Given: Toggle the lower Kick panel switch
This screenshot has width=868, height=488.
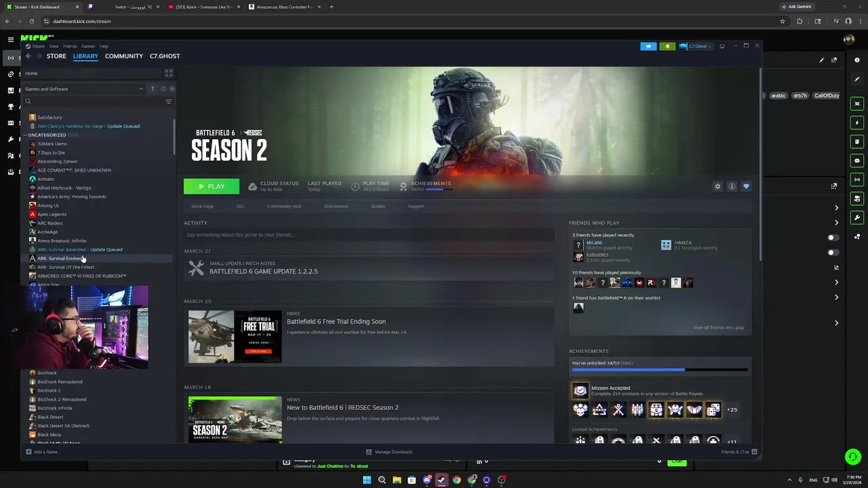Looking at the screenshot, I should tap(833, 253).
